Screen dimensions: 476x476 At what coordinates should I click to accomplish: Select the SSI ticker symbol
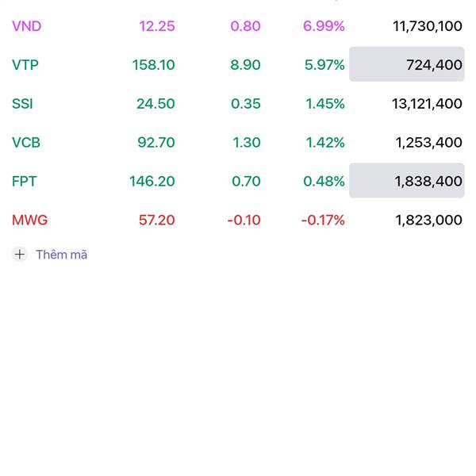[x=22, y=104]
